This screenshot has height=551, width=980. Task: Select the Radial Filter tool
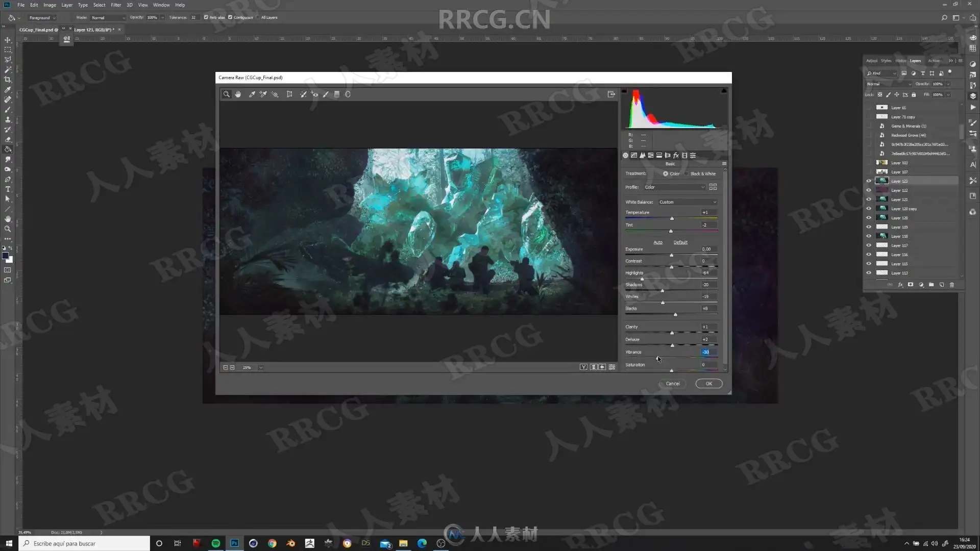click(348, 94)
